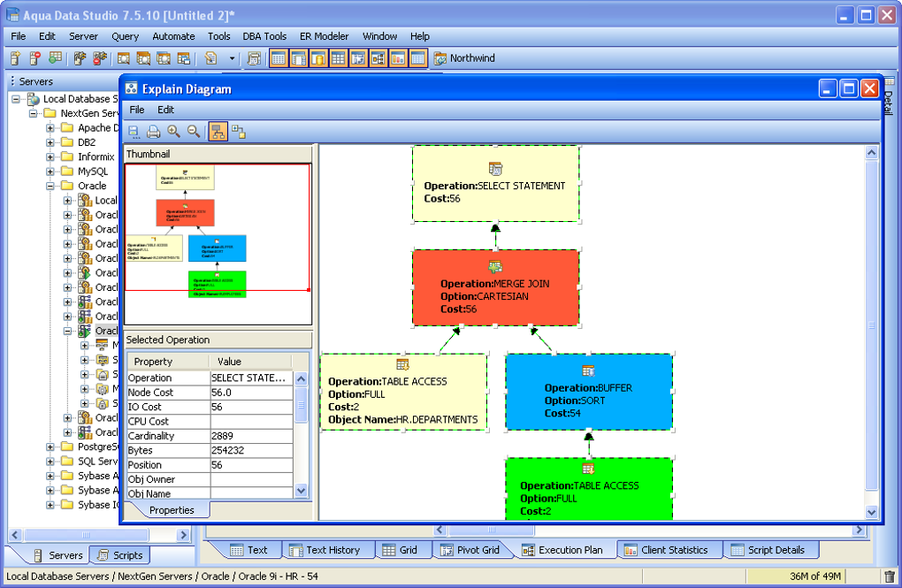The height and width of the screenshot is (588, 902).
Task: Collapse the Local Database Servers tree node
Action: coord(16,99)
